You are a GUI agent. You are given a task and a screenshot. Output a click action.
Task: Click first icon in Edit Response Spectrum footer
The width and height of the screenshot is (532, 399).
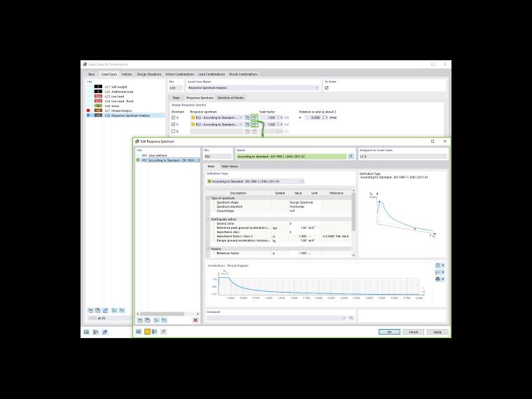[x=139, y=332]
